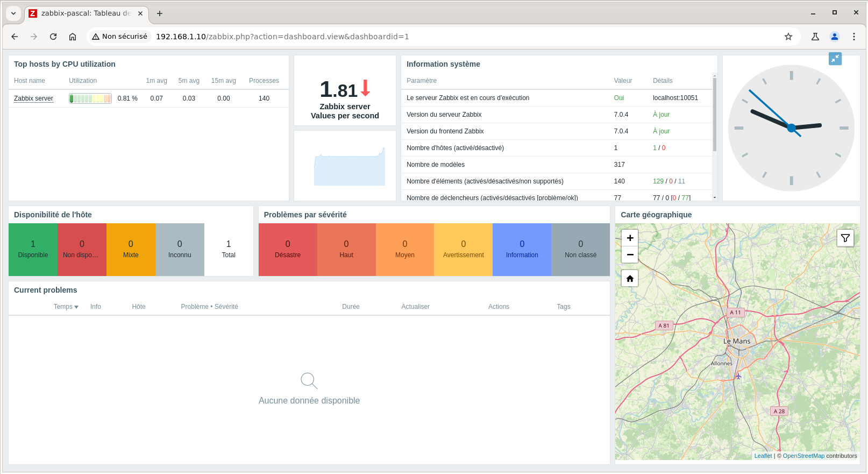Bookmark this page with the star icon

(x=788, y=37)
